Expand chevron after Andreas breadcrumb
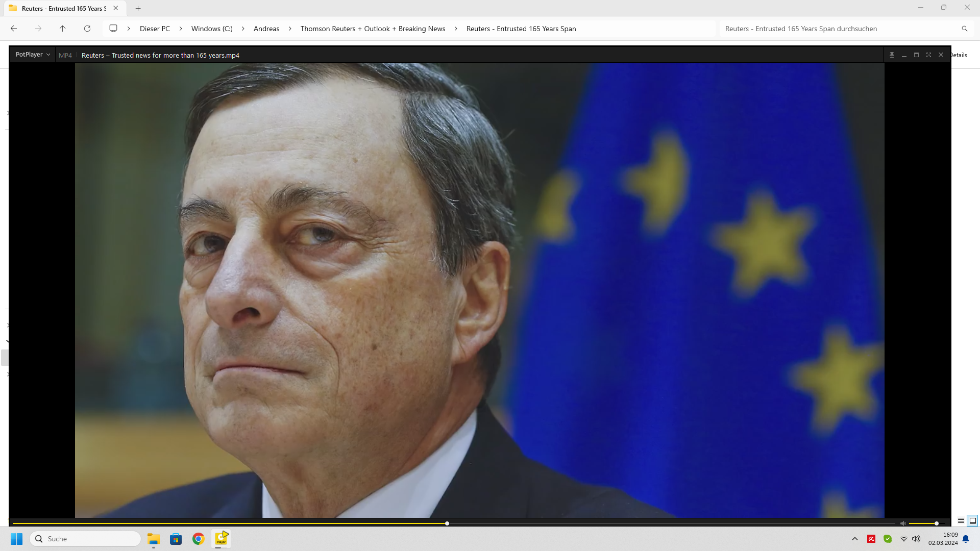 [x=290, y=29]
